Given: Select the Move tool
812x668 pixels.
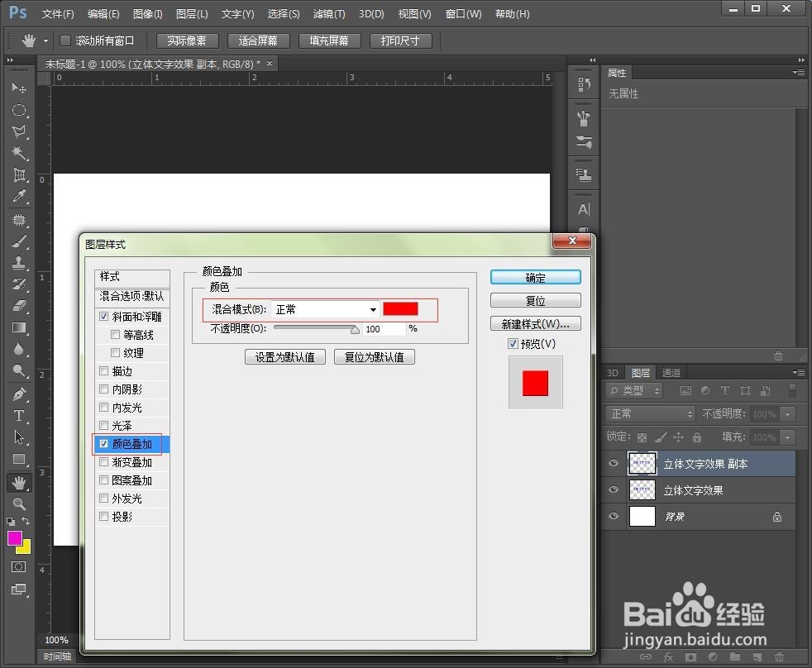Looking at the screenshot, I should 19,88.
